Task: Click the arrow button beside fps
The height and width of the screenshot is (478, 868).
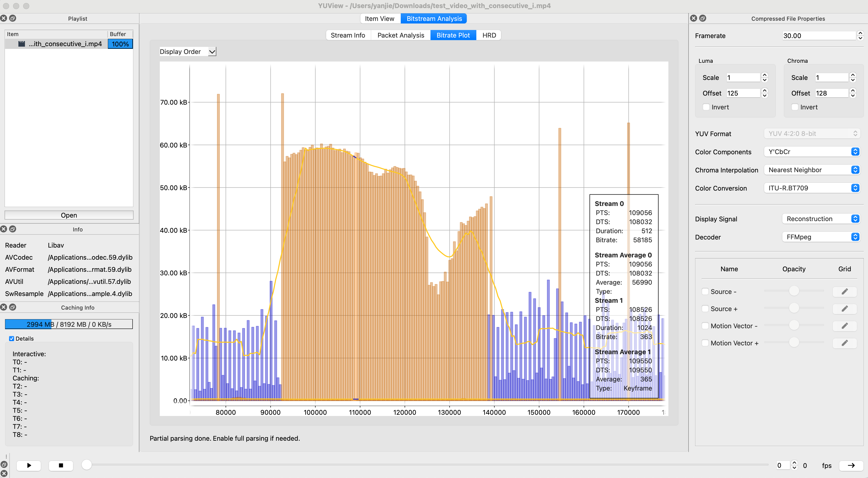Action: tap(851, 465)
